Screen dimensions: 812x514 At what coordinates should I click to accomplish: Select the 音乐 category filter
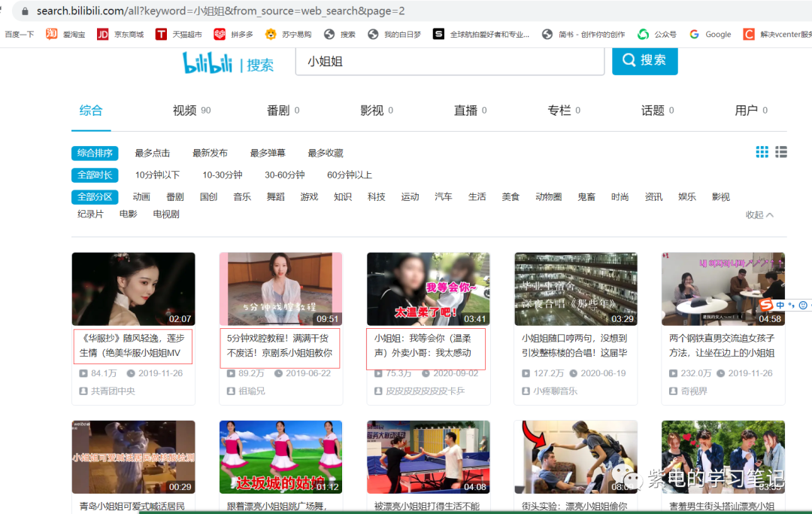point(242,196)
